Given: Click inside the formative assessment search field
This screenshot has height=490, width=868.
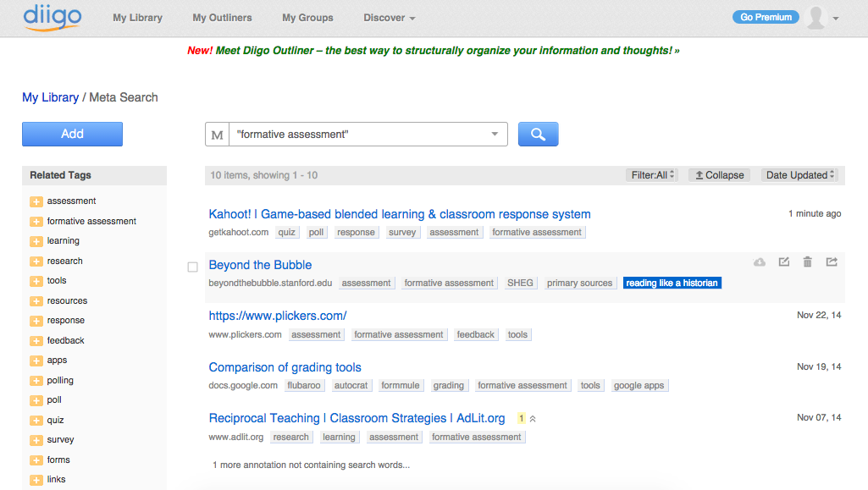Looking at the screenshot, I should [x=356, y=135].
